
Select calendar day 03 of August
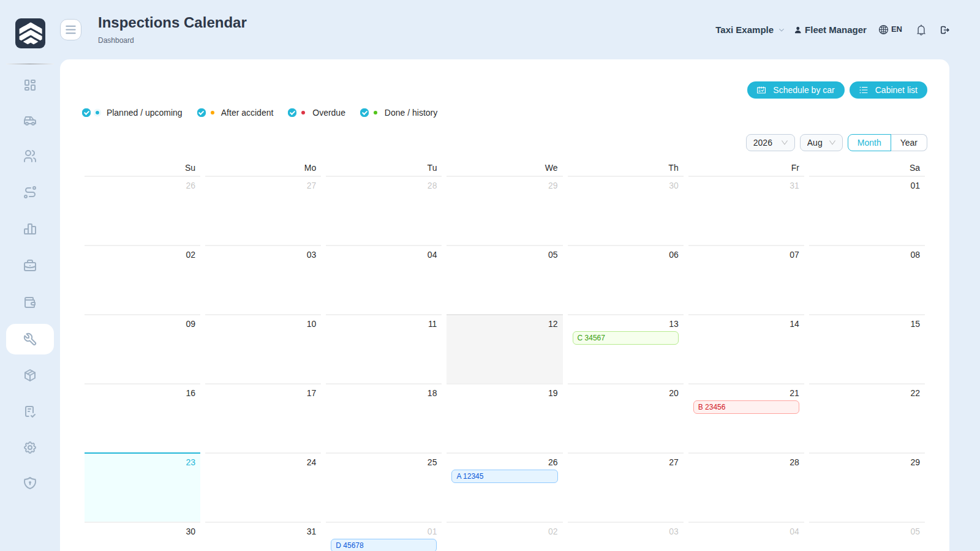coord(263,280)
